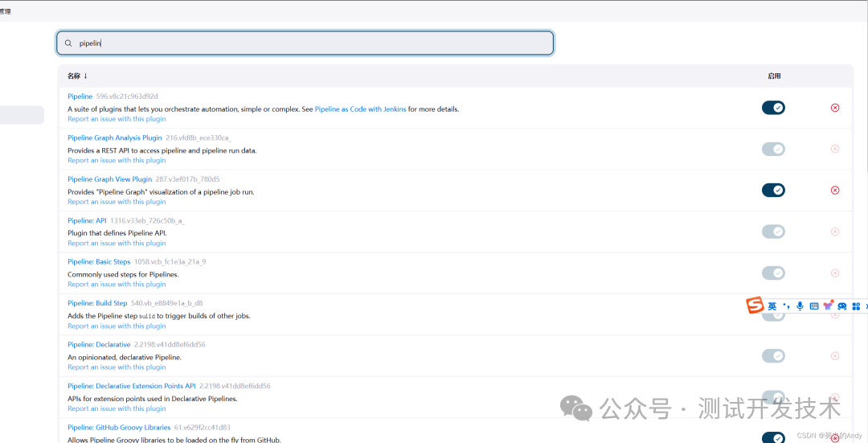Open Pipeline: Declarative Extension Points API link
The width and height of the screenshot is (868, 443).
(132, 386)
